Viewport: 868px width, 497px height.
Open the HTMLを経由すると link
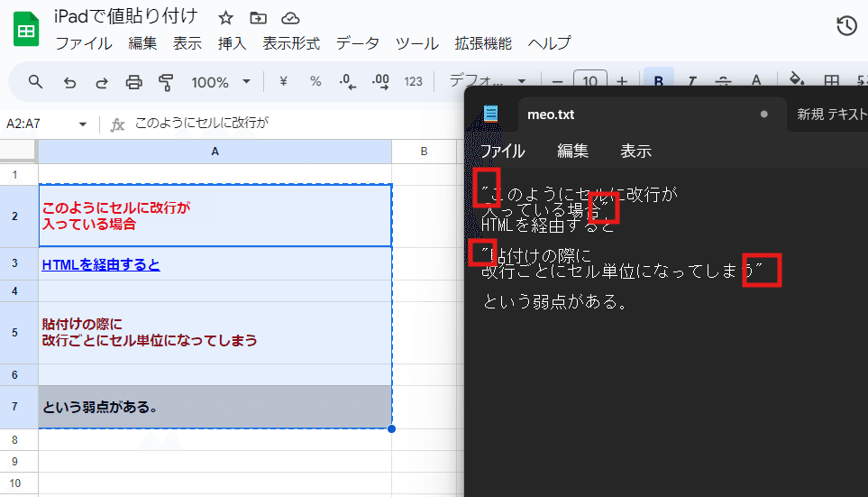101,265
